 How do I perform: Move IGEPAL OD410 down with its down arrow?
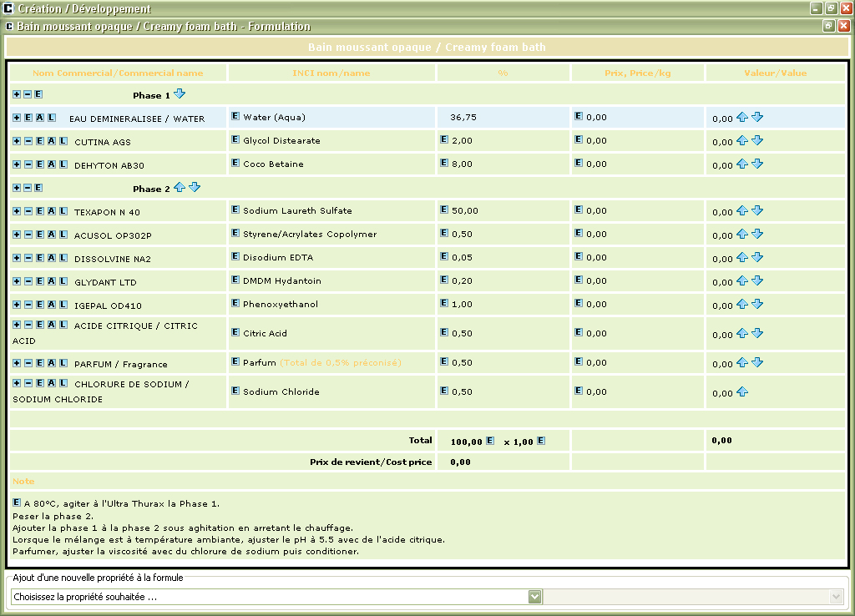tap(757, 304)
